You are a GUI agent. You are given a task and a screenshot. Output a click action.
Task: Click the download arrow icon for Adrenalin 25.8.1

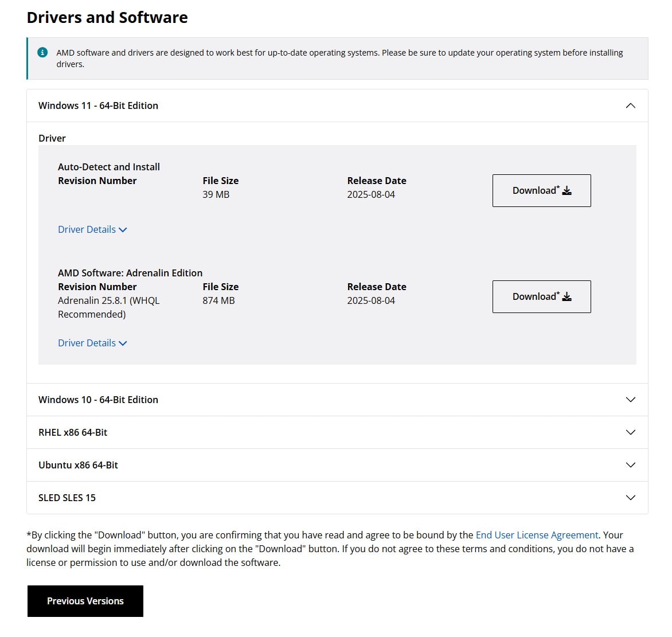point(566,297)
